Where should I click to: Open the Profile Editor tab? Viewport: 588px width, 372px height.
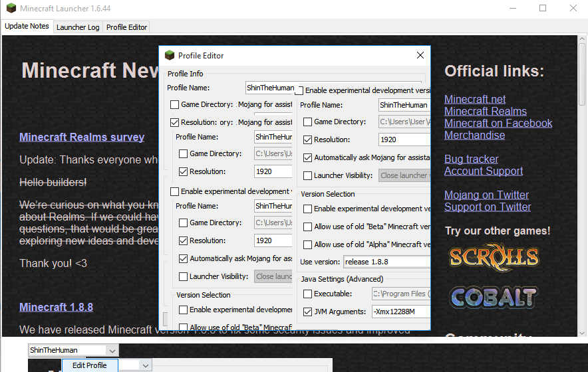coord(126,27)
